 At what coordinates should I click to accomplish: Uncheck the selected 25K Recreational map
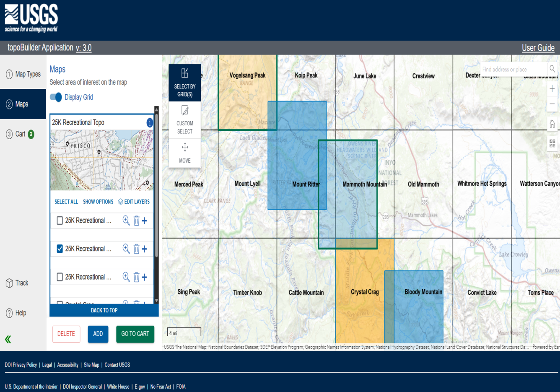click(59, 249)
